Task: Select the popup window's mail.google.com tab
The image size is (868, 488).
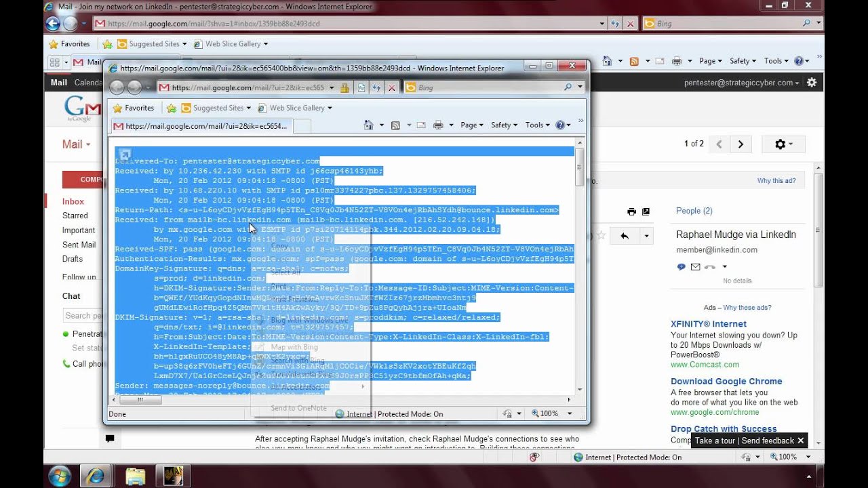Action: (x=201, y=126)
